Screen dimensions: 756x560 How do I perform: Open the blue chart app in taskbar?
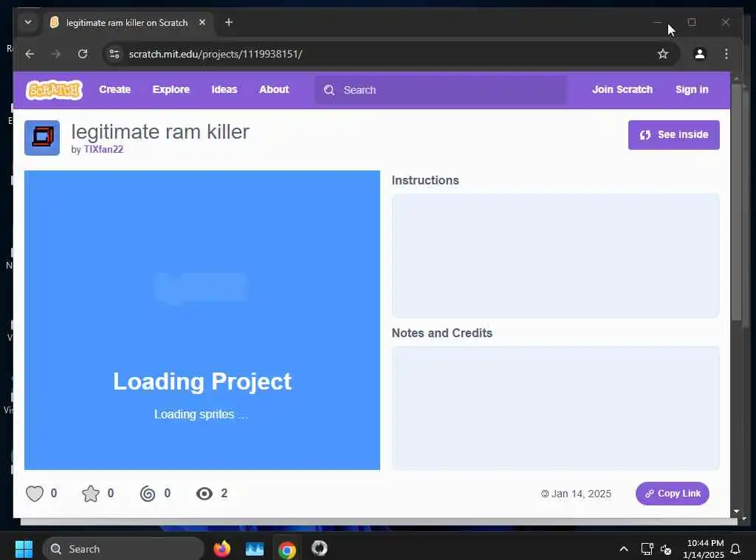255,548
